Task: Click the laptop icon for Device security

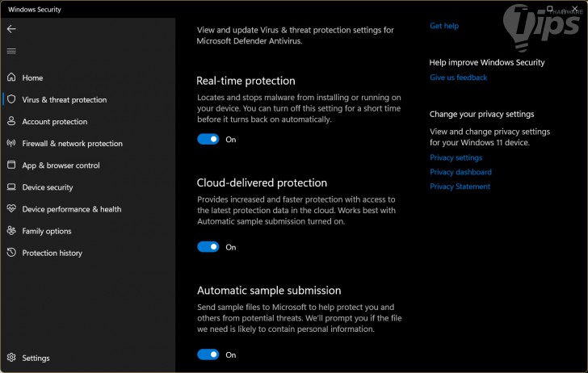Action: click(11, 186)
